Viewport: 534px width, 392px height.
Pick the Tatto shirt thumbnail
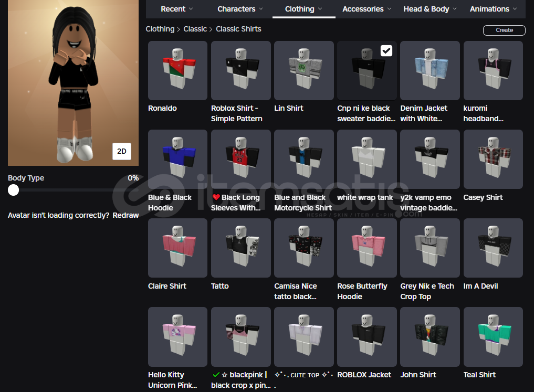coord(241,248)
